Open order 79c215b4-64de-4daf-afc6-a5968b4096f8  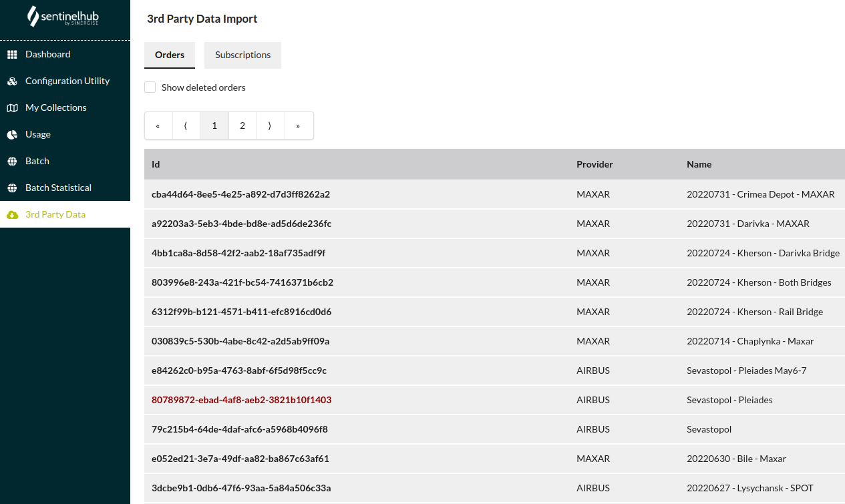point(240,429)
